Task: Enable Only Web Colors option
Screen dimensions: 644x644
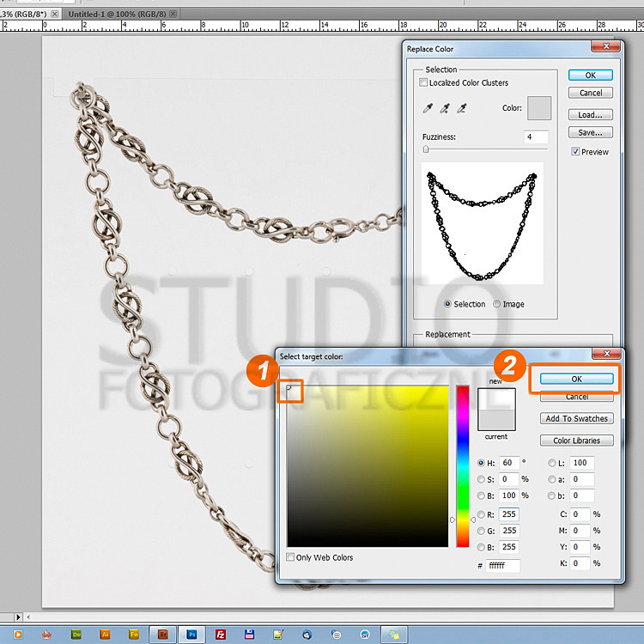Action: [291, 557]
